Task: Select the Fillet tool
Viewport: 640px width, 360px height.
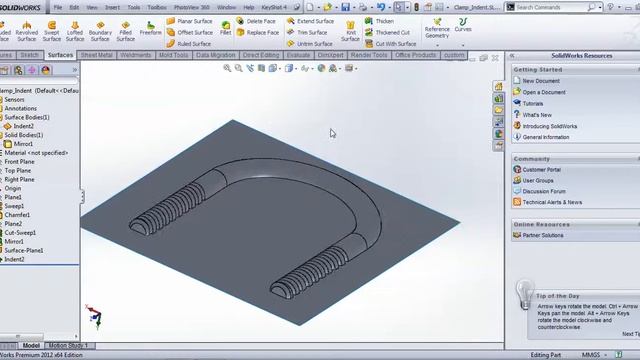Action: [x=226, y=28]
